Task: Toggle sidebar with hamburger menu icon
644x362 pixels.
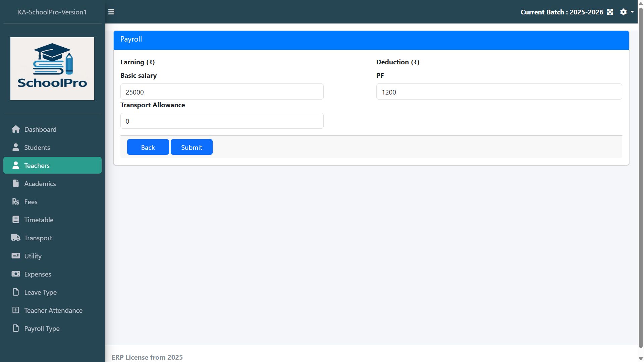Action: (111, 12)
